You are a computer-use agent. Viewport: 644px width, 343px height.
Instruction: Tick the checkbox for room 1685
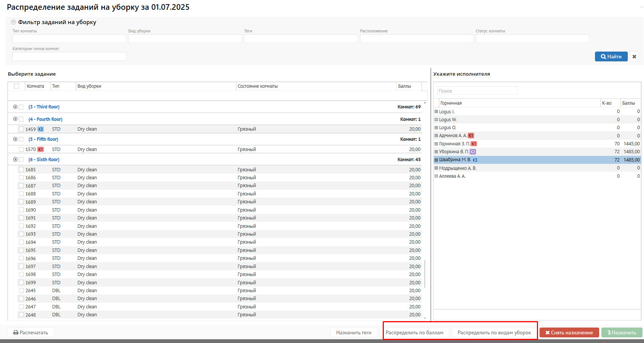pos(21,170)
